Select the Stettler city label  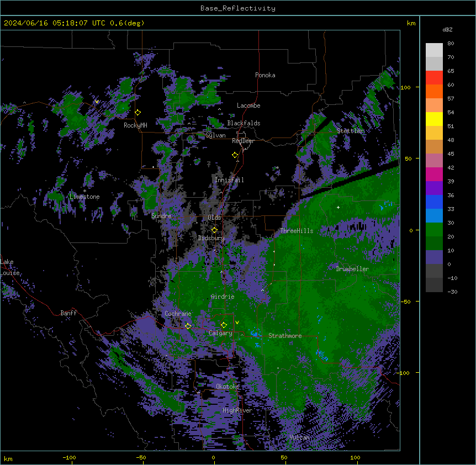tap(350, 131)
